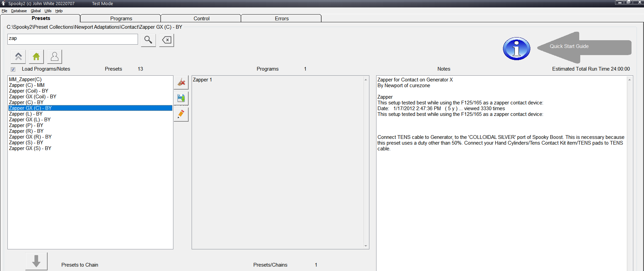The image size is (644, 271).
Task: Add preset to chain with down arrow
Action: click(x=36, y=261)
